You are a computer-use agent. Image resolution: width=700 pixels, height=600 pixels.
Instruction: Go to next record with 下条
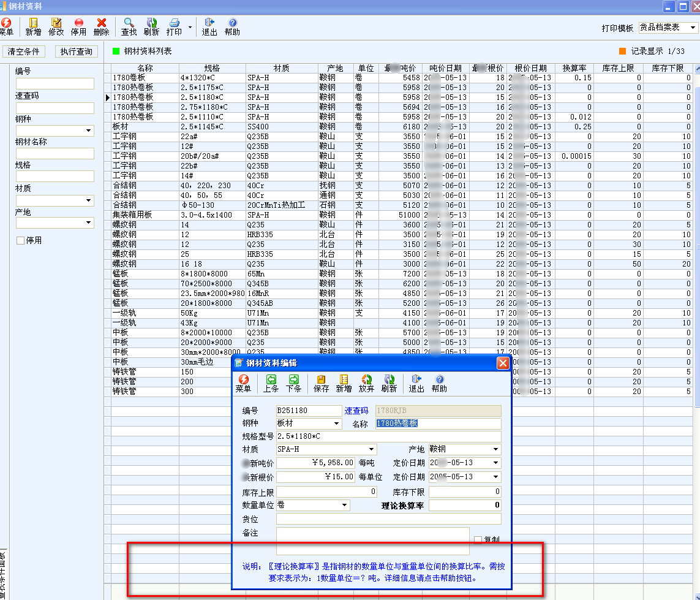pyautogui.click(x=293, y=384)
